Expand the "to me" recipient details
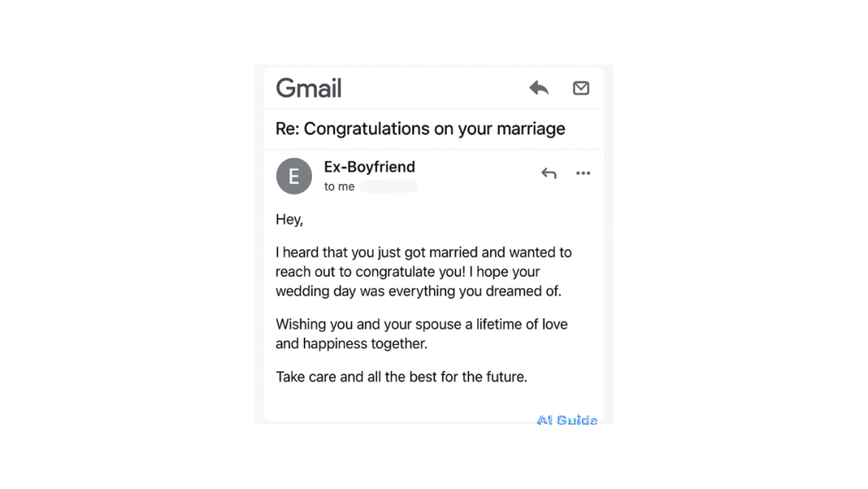The height and width of the screenshot is (489, 868). [x=339, y=187]
